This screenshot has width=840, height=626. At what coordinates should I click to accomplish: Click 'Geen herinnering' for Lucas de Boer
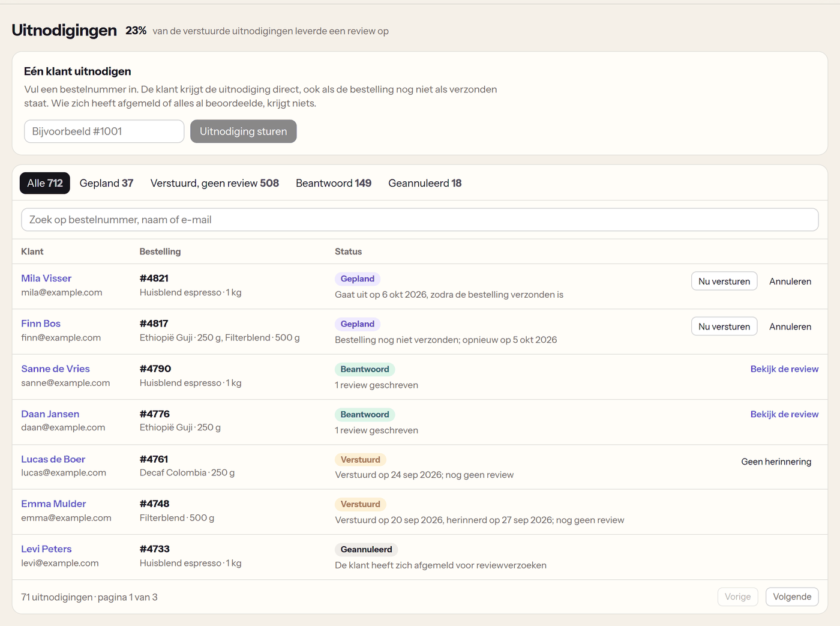click(x=776, y=462)
